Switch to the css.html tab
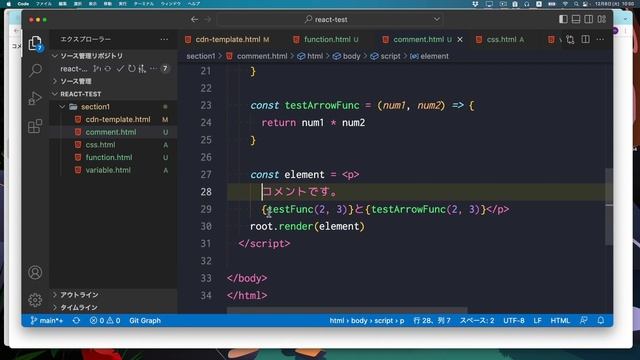The height and width of the screenshot is (360, 640). coord(501,40)
